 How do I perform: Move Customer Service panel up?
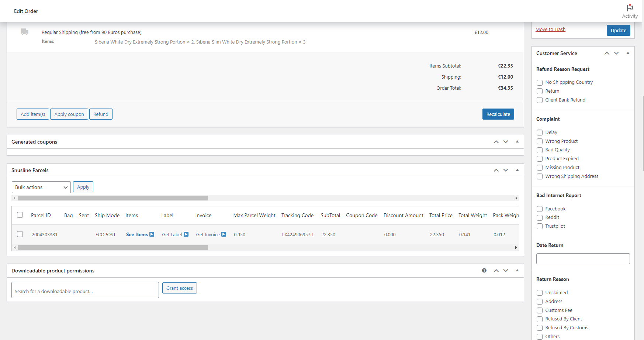(x=607, y=53)
